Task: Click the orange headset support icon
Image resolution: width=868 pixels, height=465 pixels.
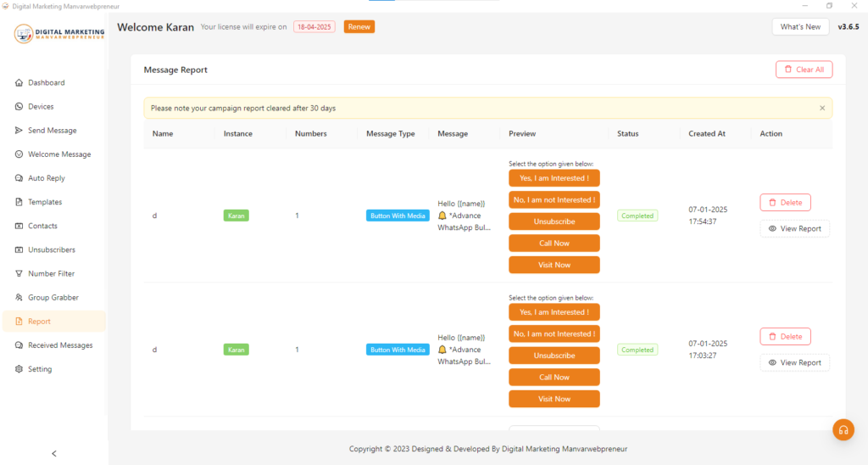Action: (x=843, y=429)
